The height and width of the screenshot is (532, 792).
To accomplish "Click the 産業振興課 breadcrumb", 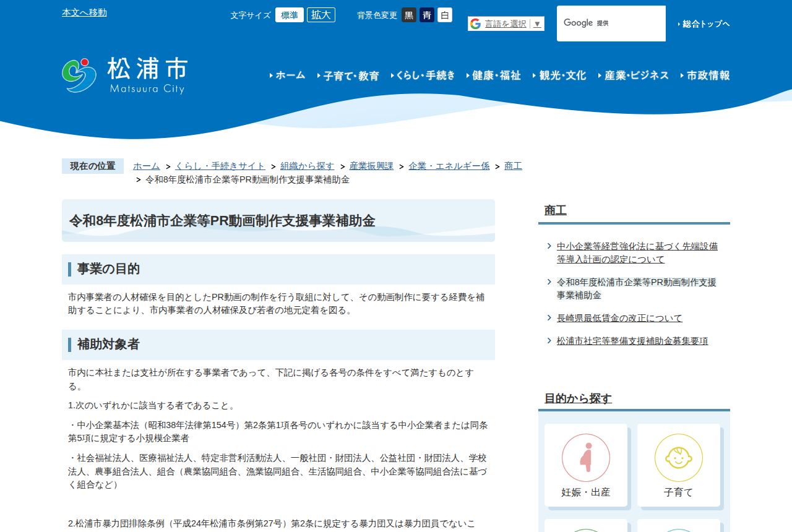I will coord(371,166).
